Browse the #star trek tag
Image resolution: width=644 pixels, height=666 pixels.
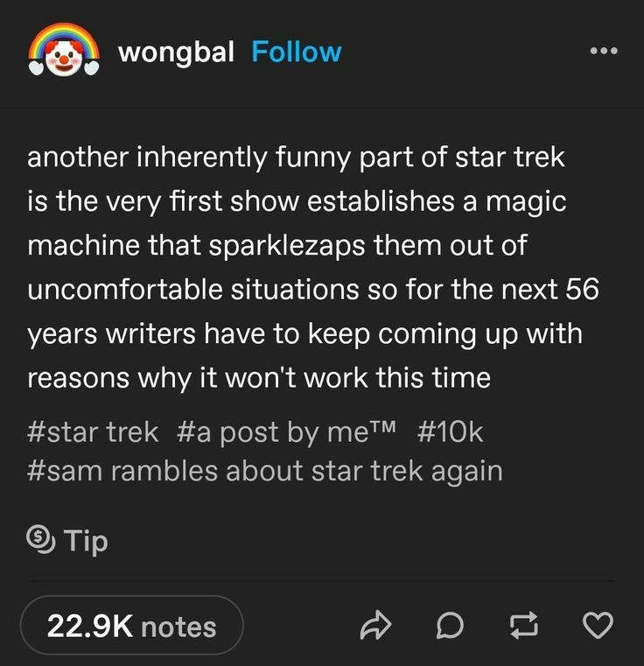[x=93, y=432]
